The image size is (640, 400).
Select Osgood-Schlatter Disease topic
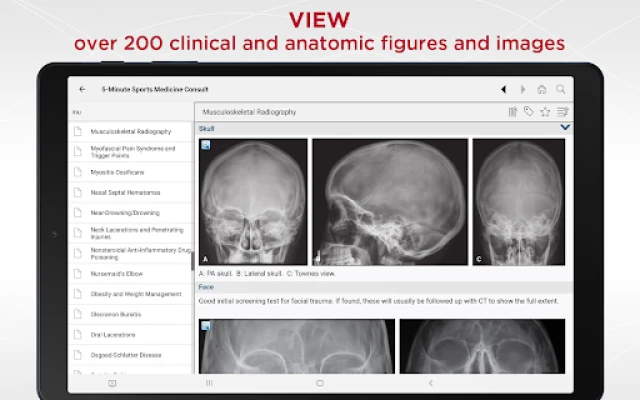(x=131, y=355)
